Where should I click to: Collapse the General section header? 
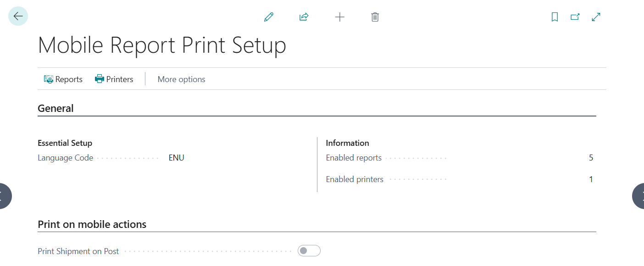[56, 108]
